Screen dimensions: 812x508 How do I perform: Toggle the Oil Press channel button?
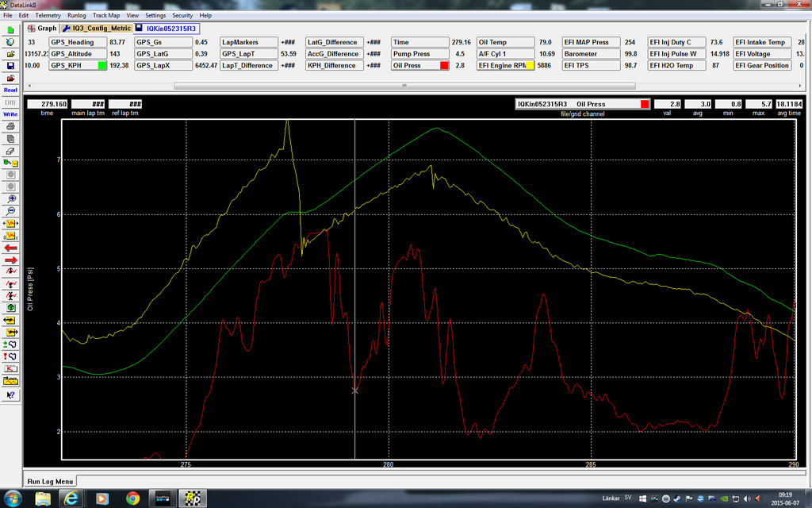[421, 65]
